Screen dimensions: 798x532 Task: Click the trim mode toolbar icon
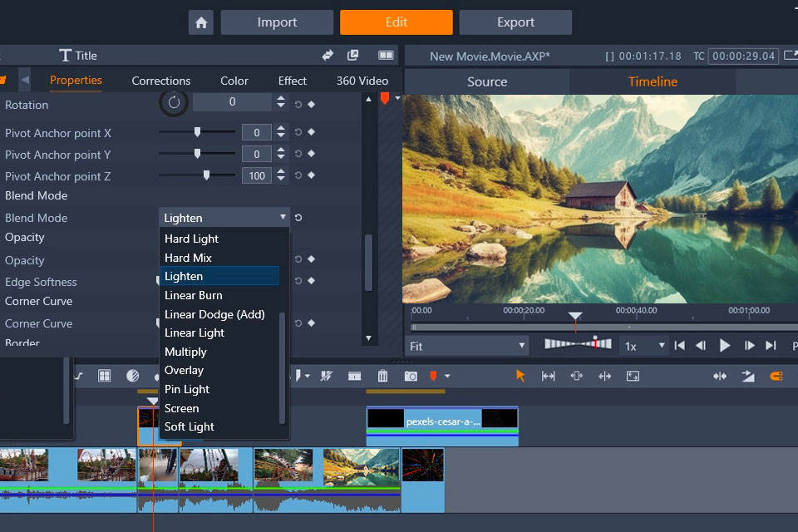[x=354, y=376]
